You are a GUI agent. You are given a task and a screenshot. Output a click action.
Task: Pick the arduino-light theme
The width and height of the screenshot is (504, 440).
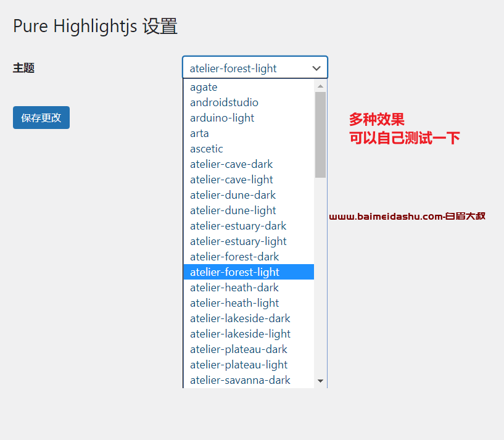tap(249, 118)
